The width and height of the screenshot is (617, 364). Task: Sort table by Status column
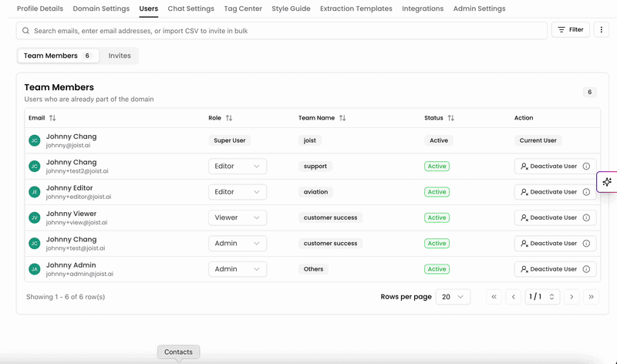451,118
